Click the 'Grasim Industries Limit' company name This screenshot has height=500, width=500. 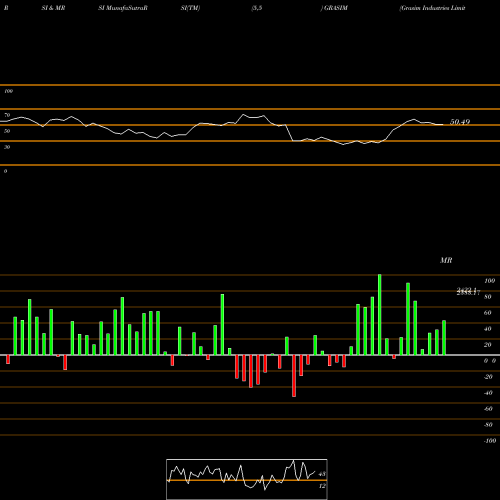coord(432,8)
